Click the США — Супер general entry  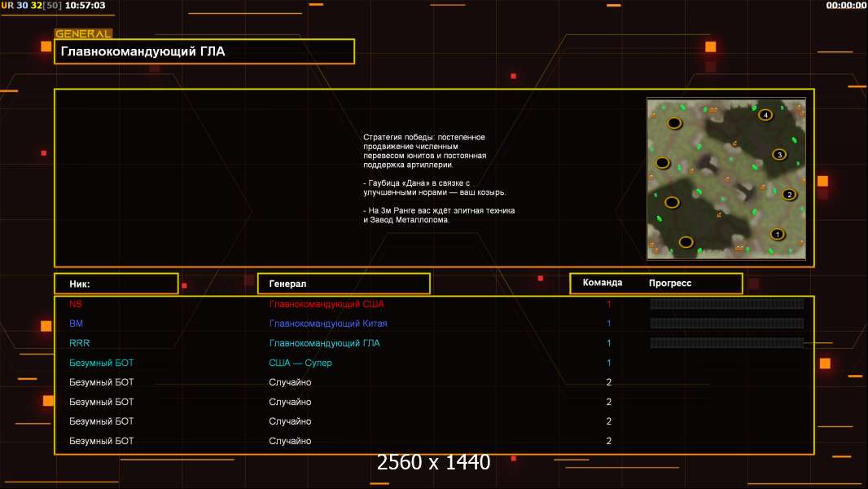pyautogui.click(x=300, y=363)
